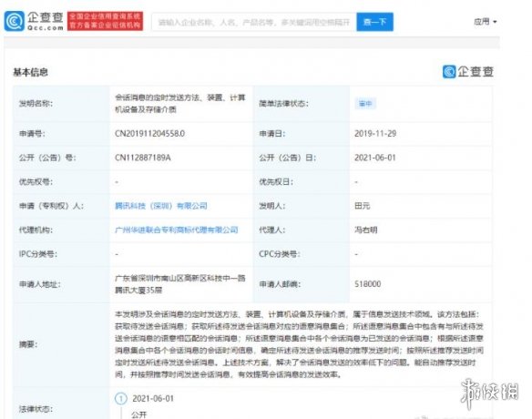This screenshot has width=532, height=419.
Task: Click the CPC分类号 label
Action: [x=280, y=254]
